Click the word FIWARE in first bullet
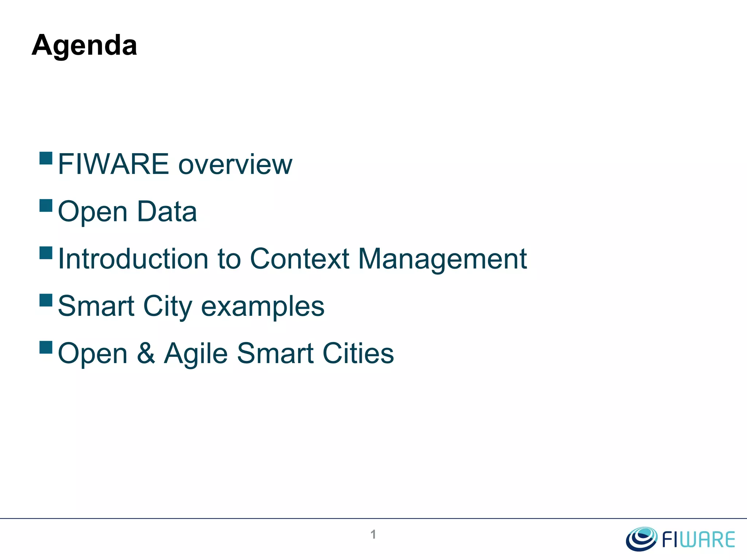 point(113,164)
